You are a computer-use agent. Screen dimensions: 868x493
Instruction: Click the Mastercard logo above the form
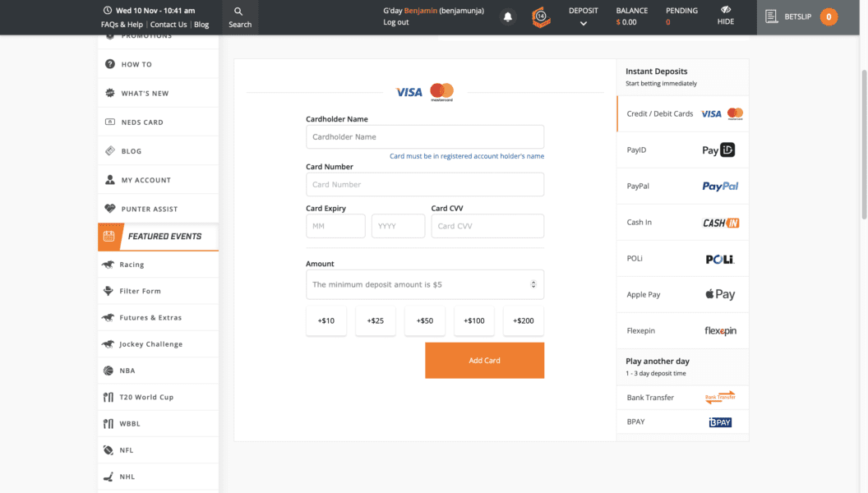(x=441, y=92)
